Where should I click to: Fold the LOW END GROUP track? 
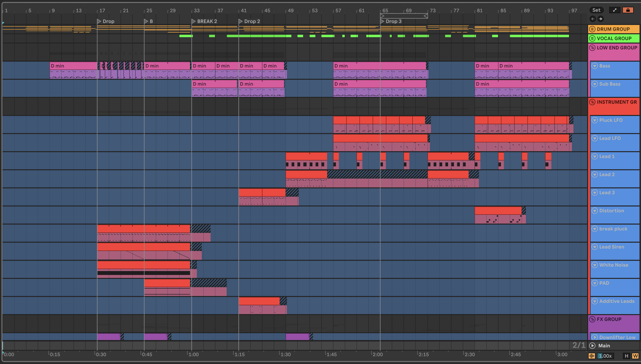pos(592,47)
